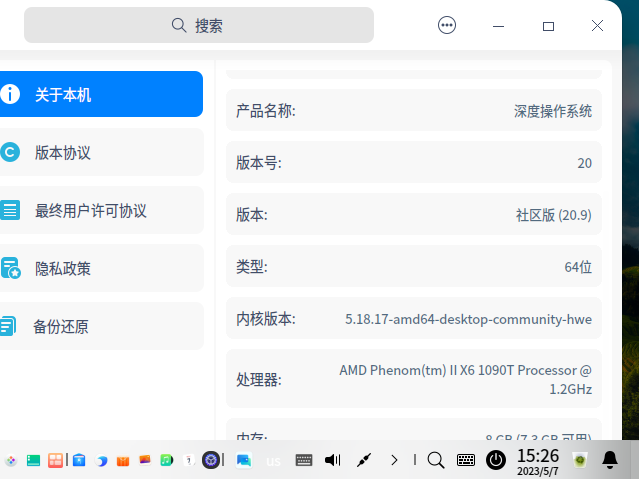This screenshot has height=479, width=639.
Task: Open the Calendar app from the dock
Action: tap(189, 460)
